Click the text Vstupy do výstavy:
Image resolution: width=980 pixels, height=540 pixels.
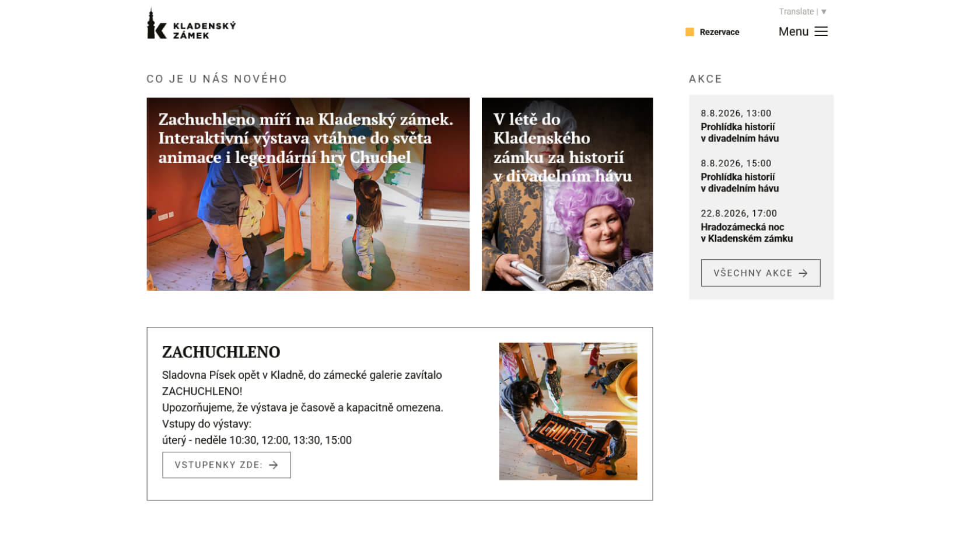coord(206,424)
